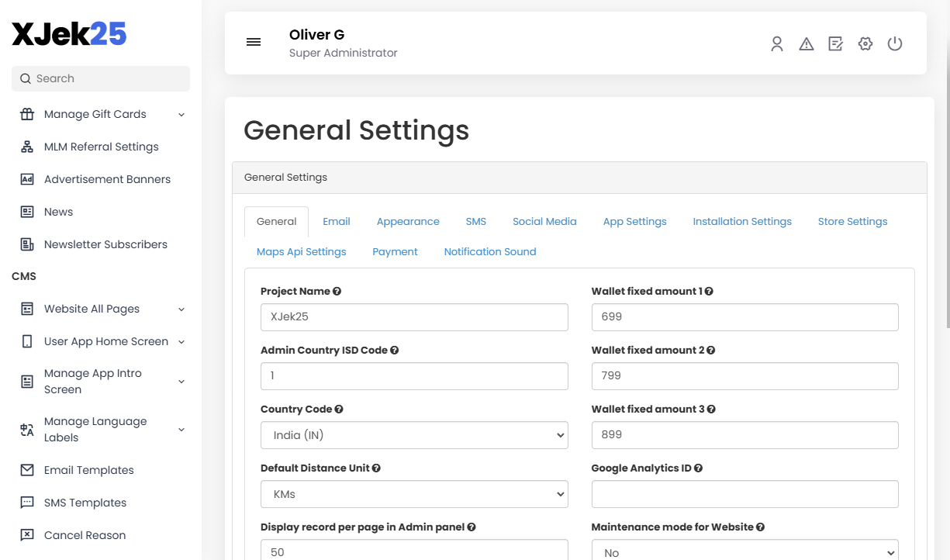The height and width of the screenshot is (560, 950).
Task: Click the Cancel Reason sidebar icon
Action: click(x=26, y=535)
